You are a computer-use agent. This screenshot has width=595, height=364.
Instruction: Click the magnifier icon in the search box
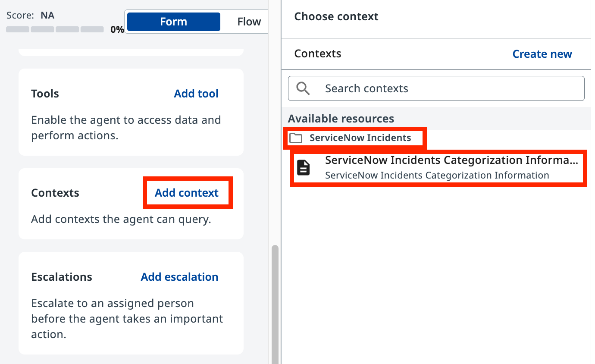(x=303, y=88)
